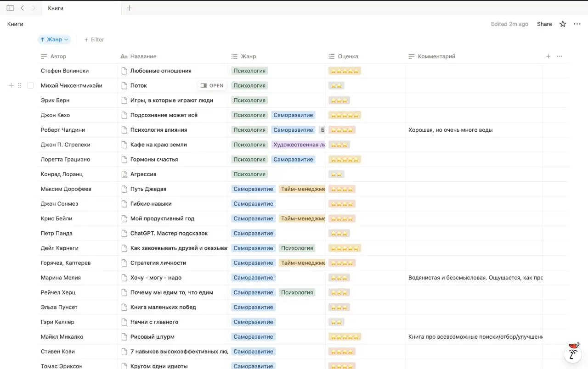Click the page icon beside Хочу - могу - надо
Image resolution: width=588 pixels, height=369 pixels.
(x=124, y=278)
